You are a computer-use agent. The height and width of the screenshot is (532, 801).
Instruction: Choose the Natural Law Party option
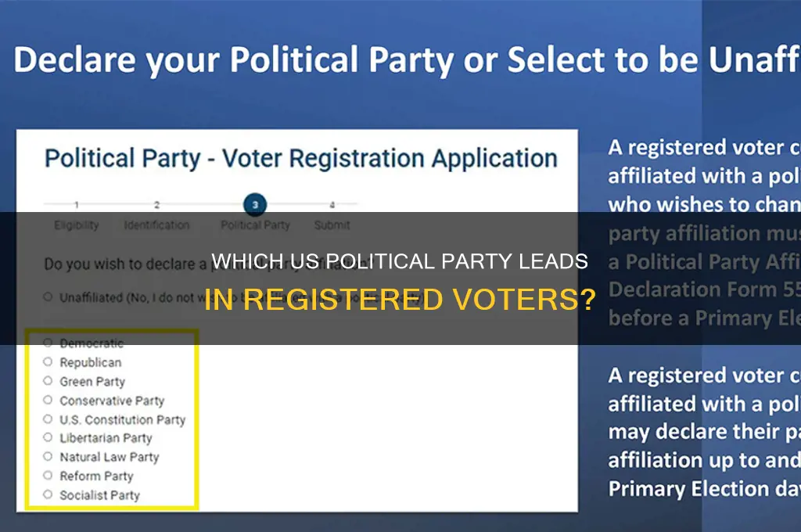click(48, 457)
